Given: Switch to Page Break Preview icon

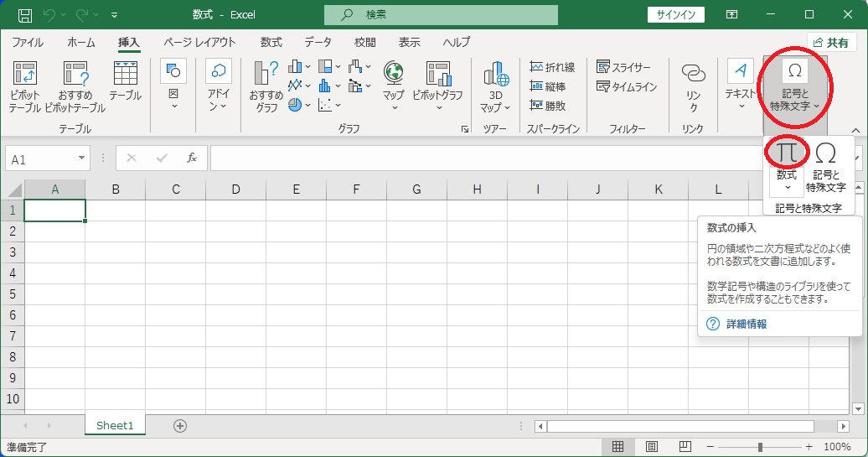Looking at the screenshot, I should coord(685,446).
